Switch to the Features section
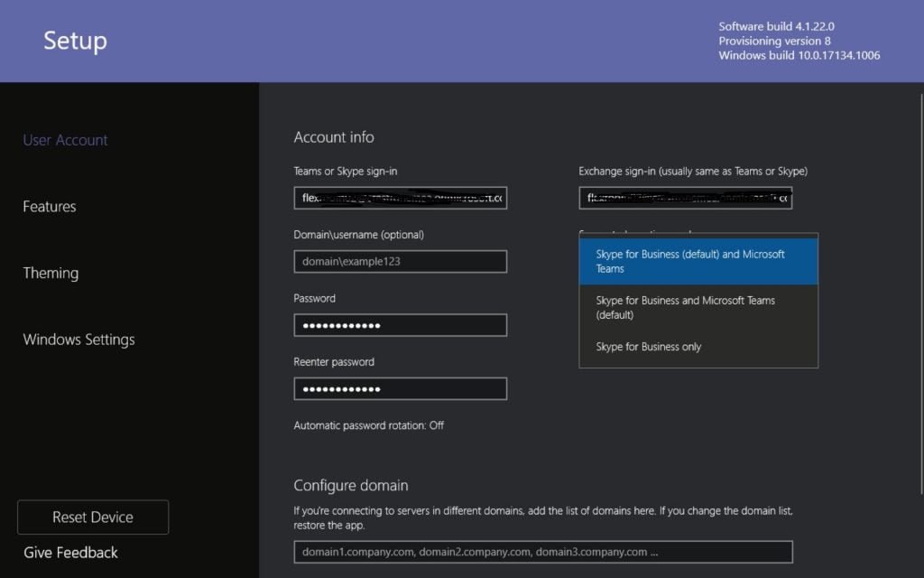The image size is (924, 578). pyautogui.click(x=50, y=207)
